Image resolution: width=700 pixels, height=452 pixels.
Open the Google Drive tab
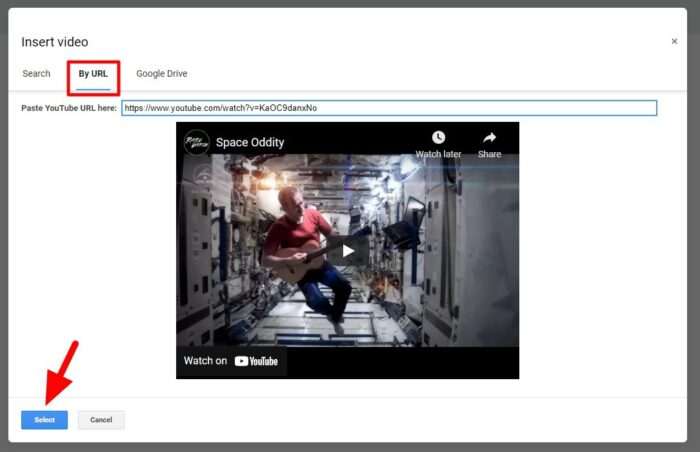pos(162,74)
